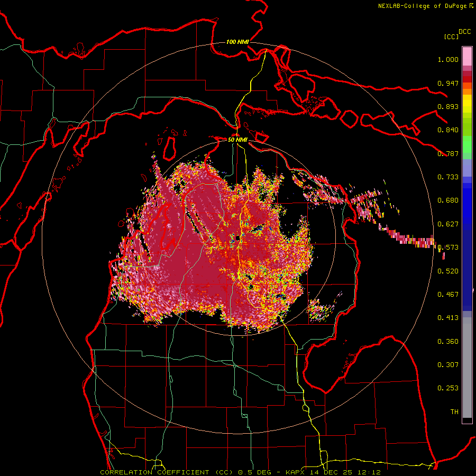
Task: Click the 0.573 legend value
Action: tap(448, 248)
